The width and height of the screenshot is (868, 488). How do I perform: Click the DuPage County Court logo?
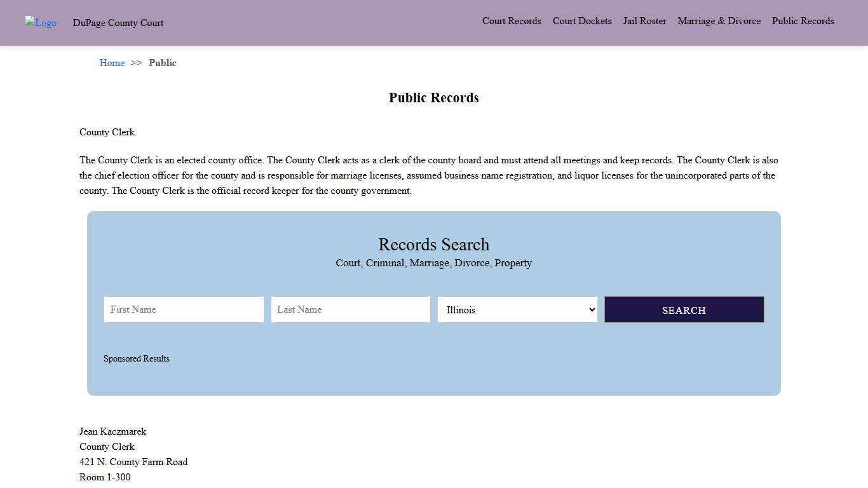pos(40,23)
